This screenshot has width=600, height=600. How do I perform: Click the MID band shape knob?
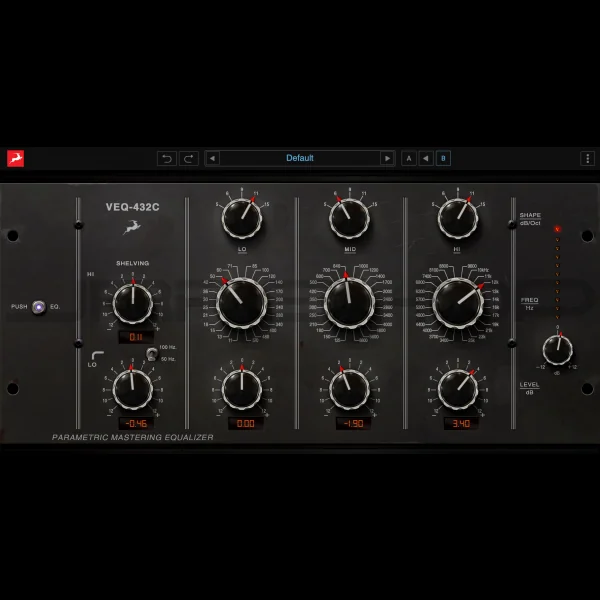pos(349,219)
